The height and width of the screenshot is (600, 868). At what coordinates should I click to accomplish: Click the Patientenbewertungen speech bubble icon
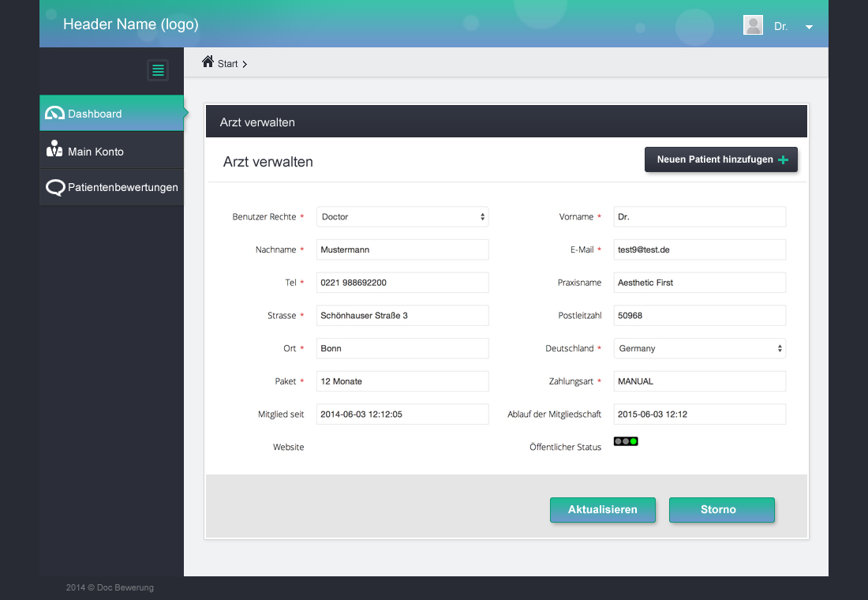(x=55, y=188)
